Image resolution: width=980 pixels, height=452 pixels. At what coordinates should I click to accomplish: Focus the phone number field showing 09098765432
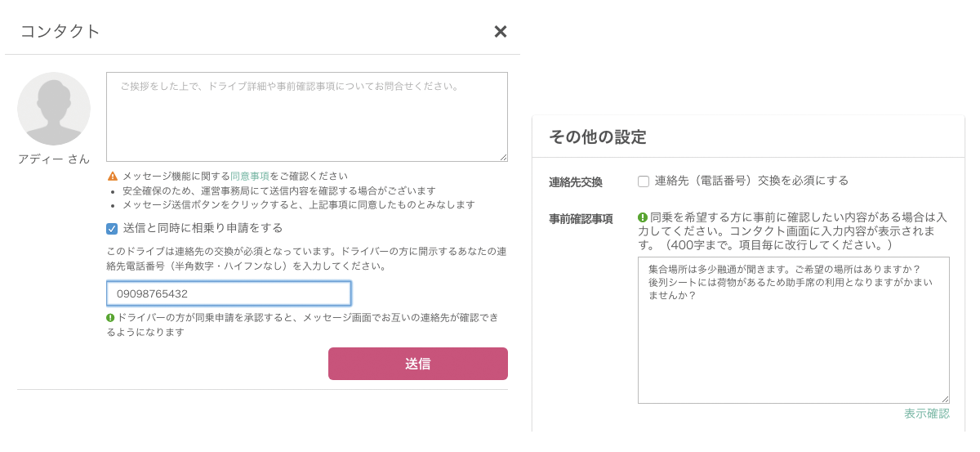point(229,293)
